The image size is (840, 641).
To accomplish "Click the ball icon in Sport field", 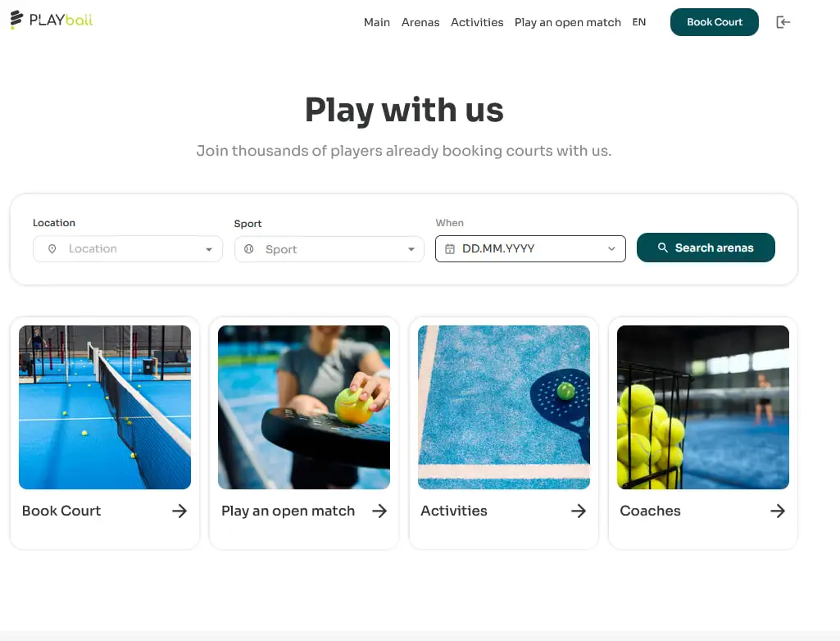I will pos(248,248).
